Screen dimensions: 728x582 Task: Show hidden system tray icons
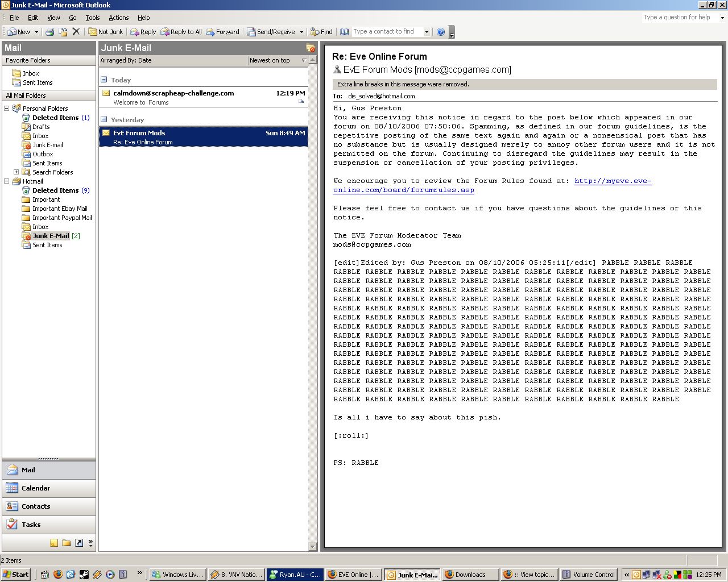click(627, 575)
